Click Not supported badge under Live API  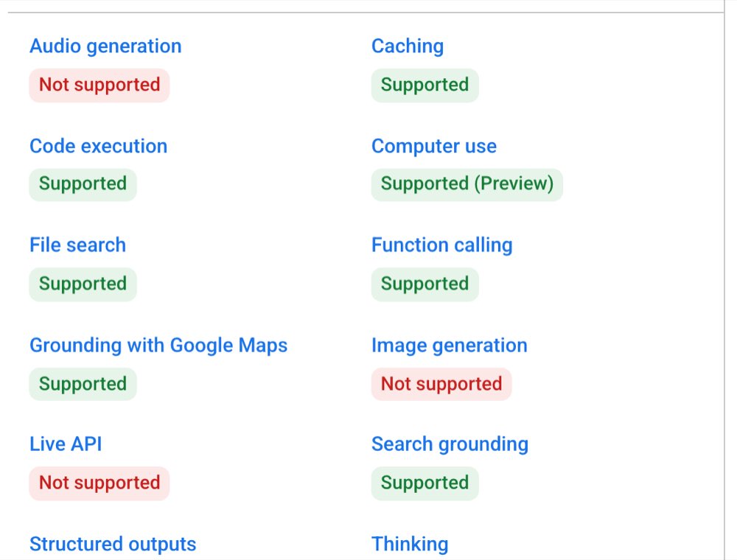[x=99, y=483]
